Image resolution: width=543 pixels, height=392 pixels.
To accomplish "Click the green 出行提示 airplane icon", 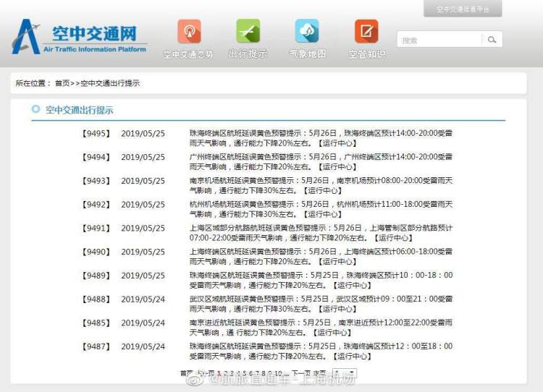I will 248,33.
